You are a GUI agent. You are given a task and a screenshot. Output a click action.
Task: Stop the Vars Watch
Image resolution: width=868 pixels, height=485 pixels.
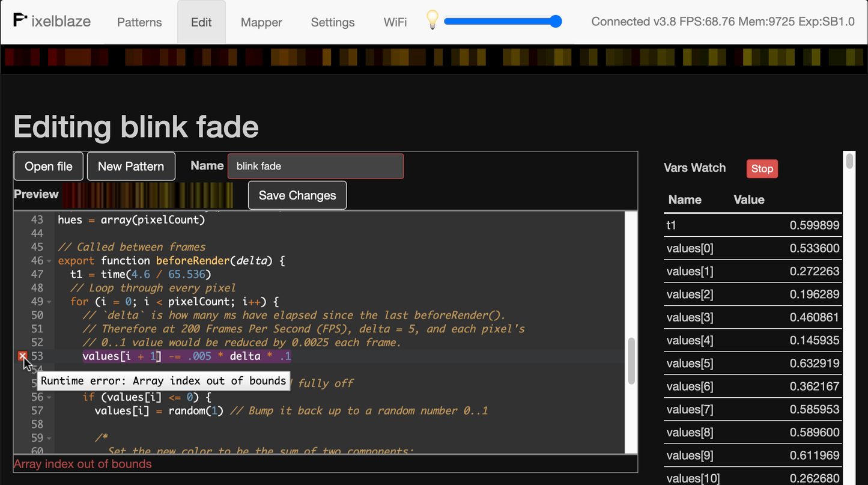click(x=762, y=169)
